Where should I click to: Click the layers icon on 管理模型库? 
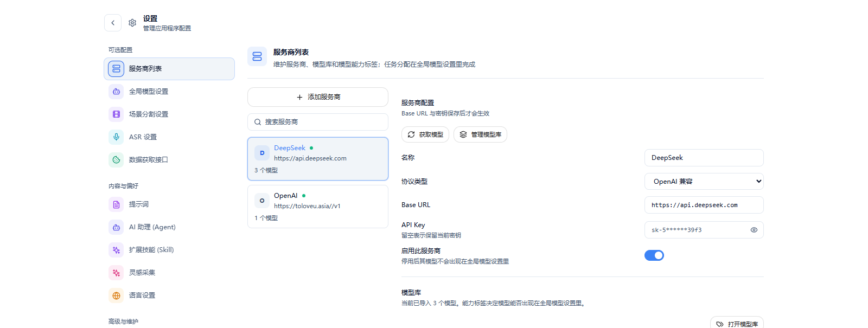[x=463, y=134]
